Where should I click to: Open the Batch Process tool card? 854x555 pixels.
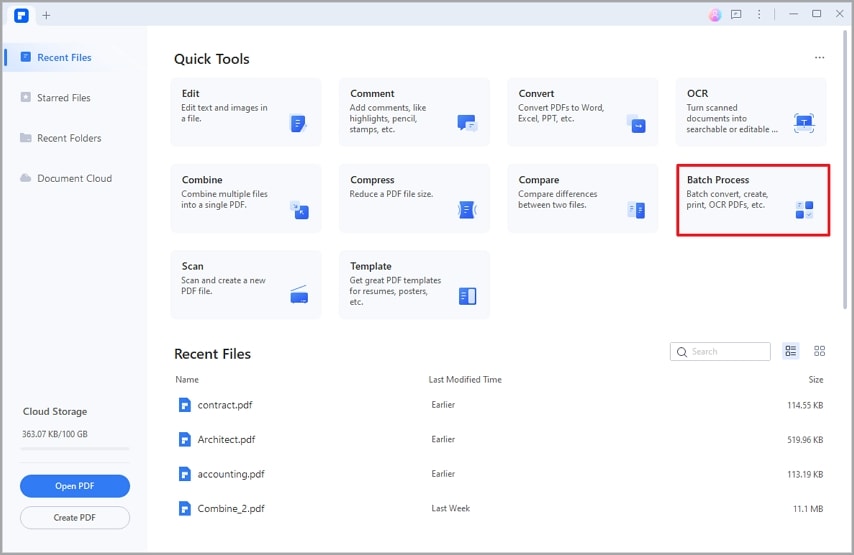pos(753,200)
